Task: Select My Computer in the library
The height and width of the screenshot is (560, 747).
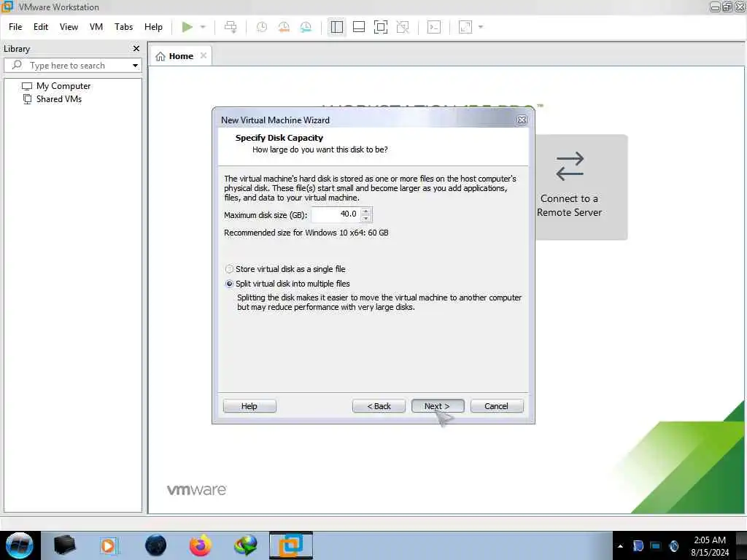Action: coord(56,86)
